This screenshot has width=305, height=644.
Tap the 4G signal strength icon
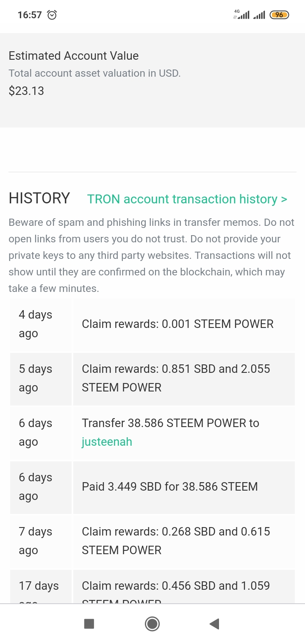[241, 15]
